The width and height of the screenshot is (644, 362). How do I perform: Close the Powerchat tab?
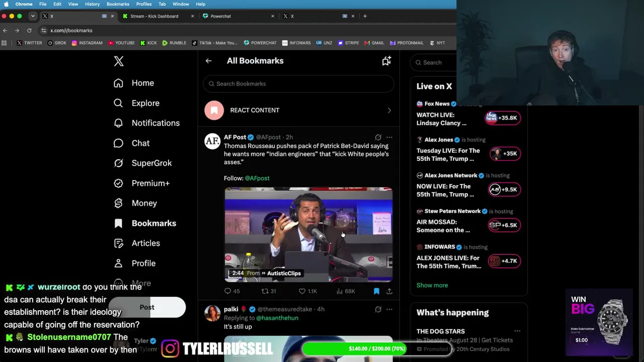click(273, 16)
